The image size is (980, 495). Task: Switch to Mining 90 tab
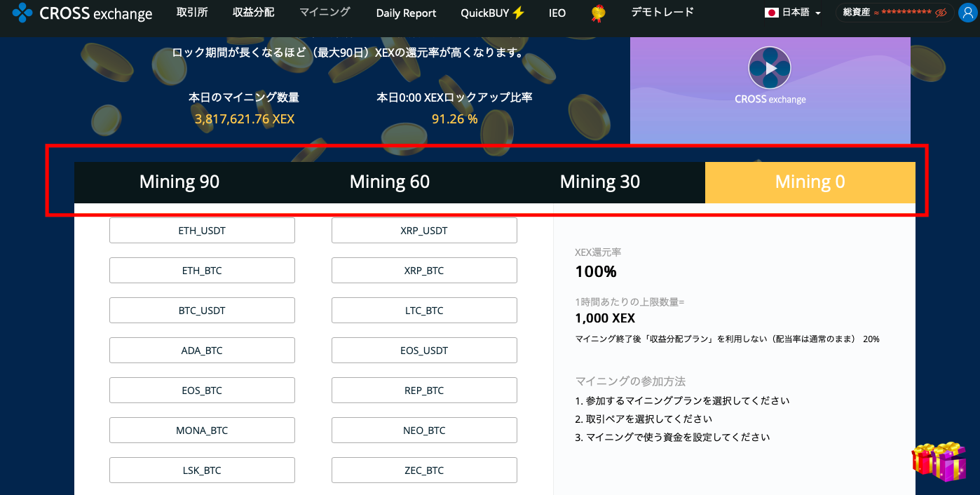pos(179,182)
